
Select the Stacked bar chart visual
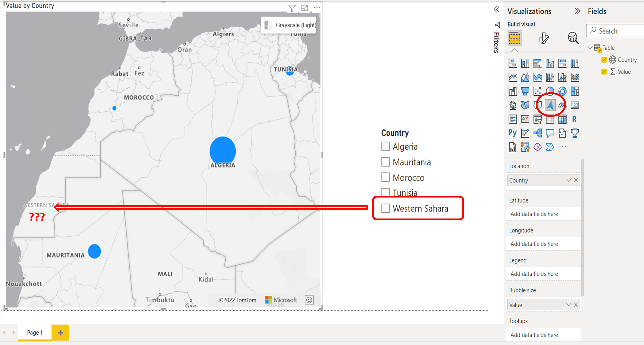[x=513, y=64]
